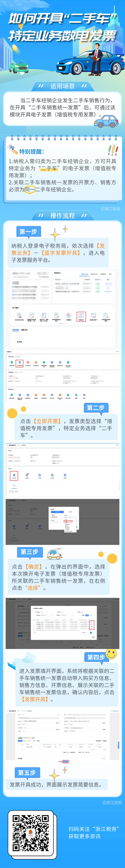Click the 操作流程 section heading
The height and width of the screenshot is (868, 125).
click(x=62, y=215)
